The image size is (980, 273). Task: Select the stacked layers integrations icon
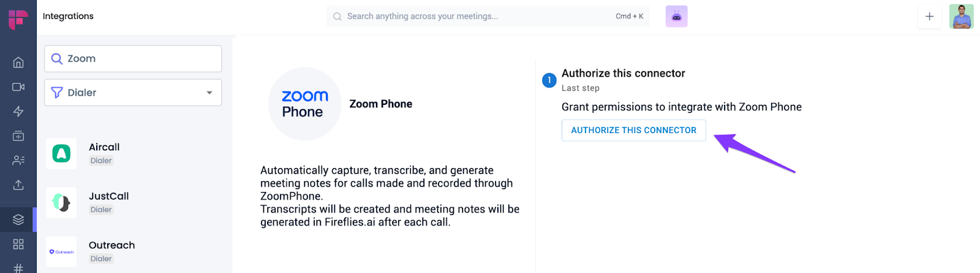pos(18,219)
